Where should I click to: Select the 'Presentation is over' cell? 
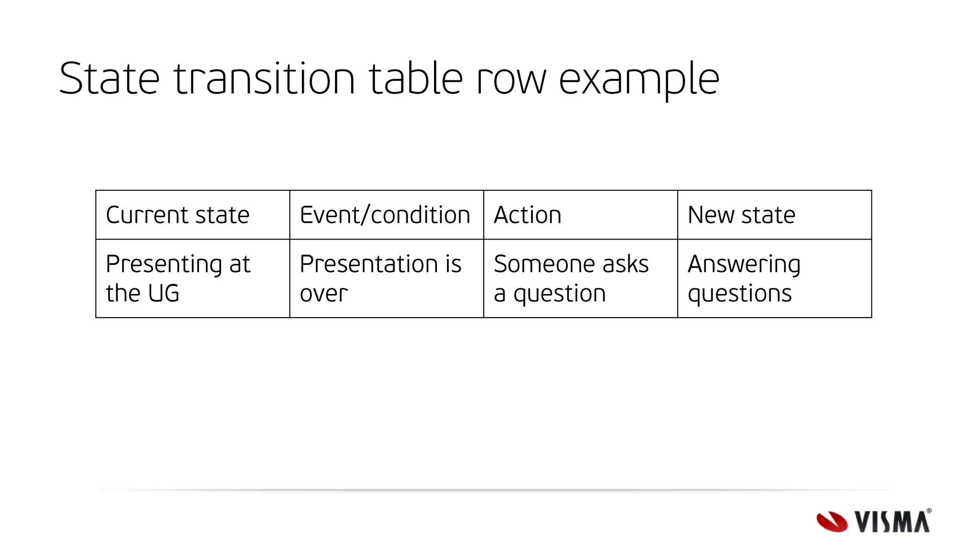pos(387,278)
